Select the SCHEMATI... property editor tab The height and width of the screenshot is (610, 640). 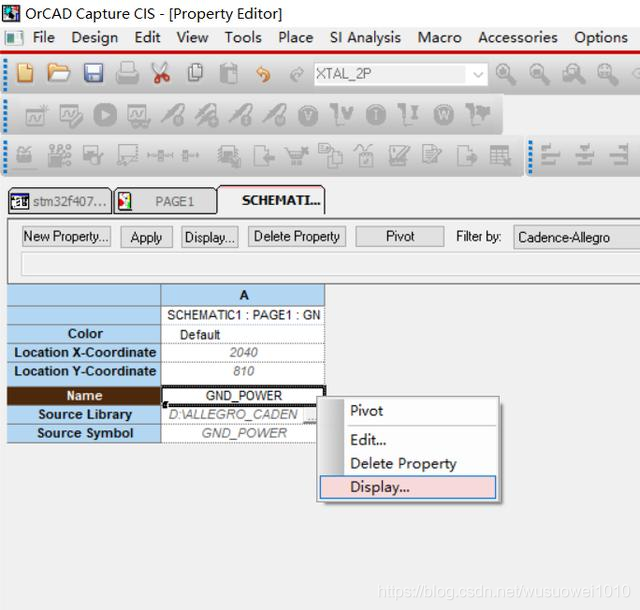click(271, 200)
